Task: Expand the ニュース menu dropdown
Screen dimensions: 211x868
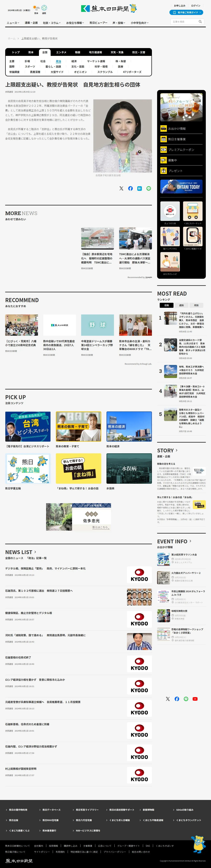Action: (13, 23)
